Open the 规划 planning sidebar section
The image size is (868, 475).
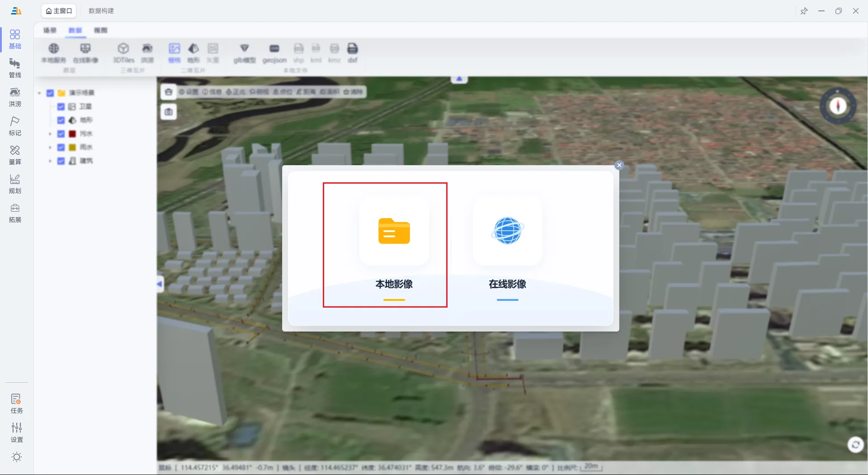pyautogui.click(x=15, y=184)
